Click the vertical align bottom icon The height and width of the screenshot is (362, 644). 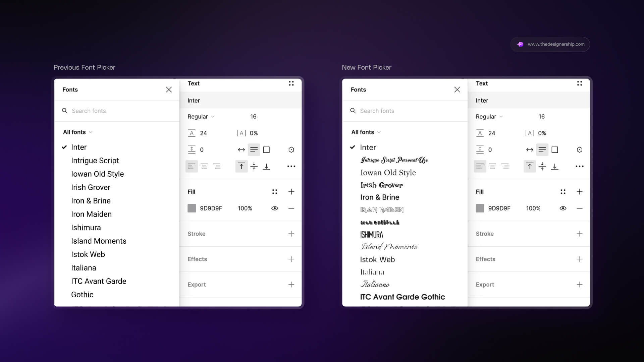tap(266, 166)
